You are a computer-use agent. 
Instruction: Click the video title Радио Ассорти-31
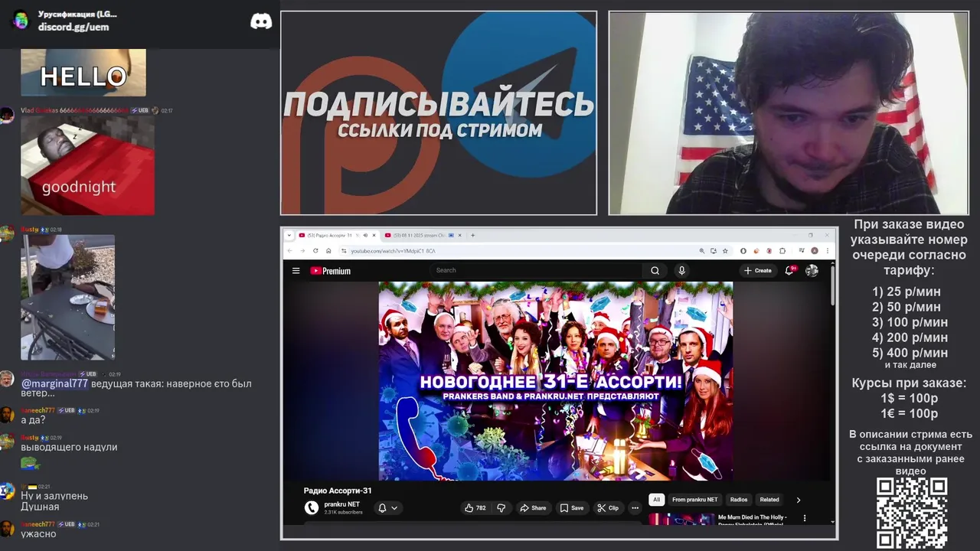(x=338, y=491)
